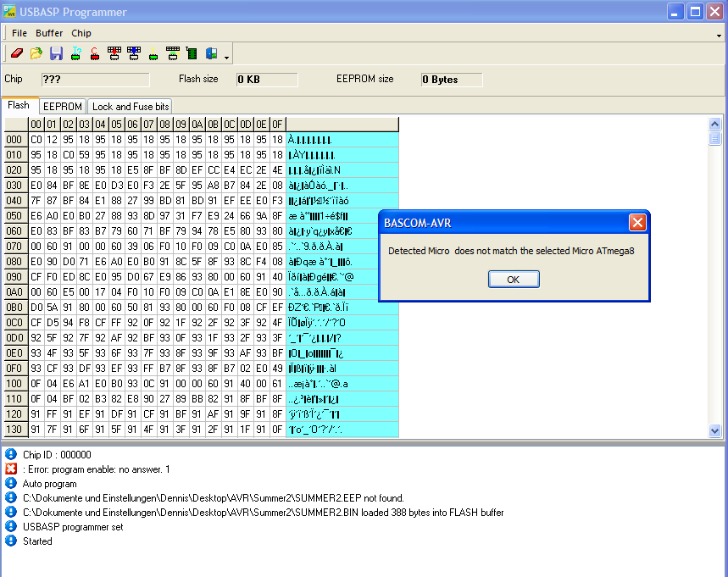Open the File menu
The height and width of the screenshot is (577, 728).
[19, 33]
